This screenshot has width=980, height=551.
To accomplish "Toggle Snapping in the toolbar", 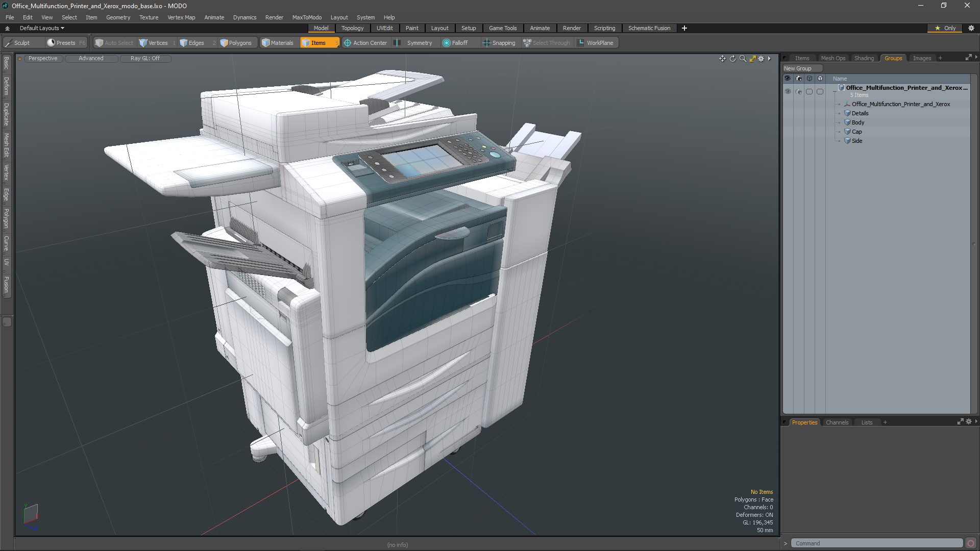I will point(499,43).
